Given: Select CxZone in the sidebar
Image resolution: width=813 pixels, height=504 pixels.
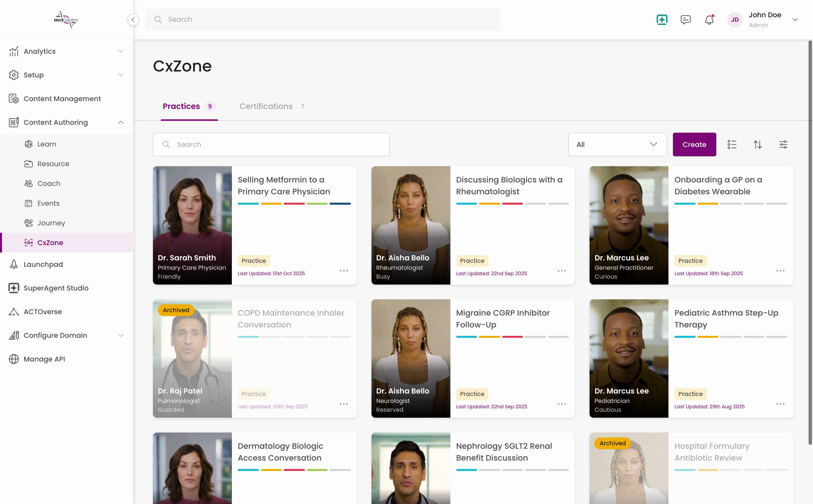Looking at the screenshot, I should pyautogui.click(x=67, y=242).
